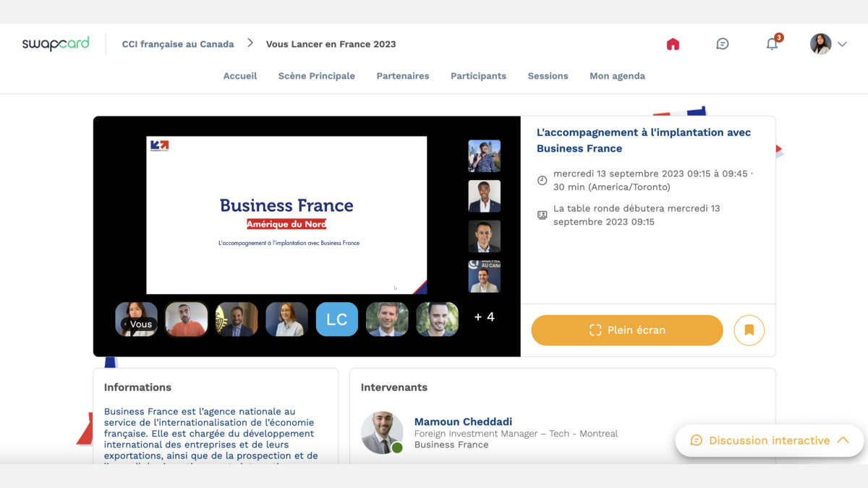868x488 pixels.
Task: Bookmark this session with the bookmark icon
Action: point(749,330)
